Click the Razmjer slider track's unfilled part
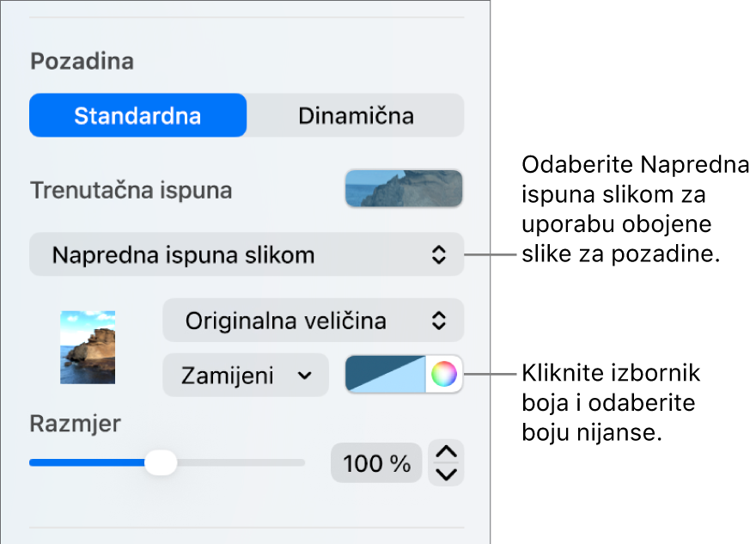 pyautogui.click(x=241, y=462)
